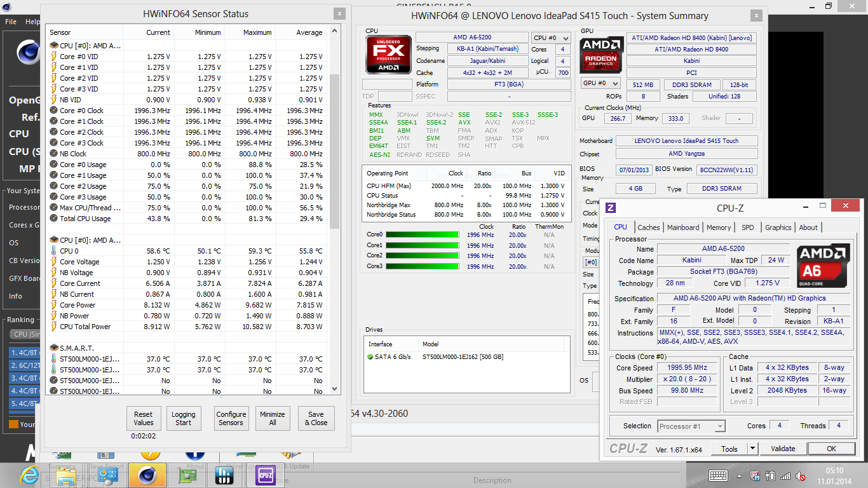Click the AMD Radeon Graphics logo

coord(602,55)
